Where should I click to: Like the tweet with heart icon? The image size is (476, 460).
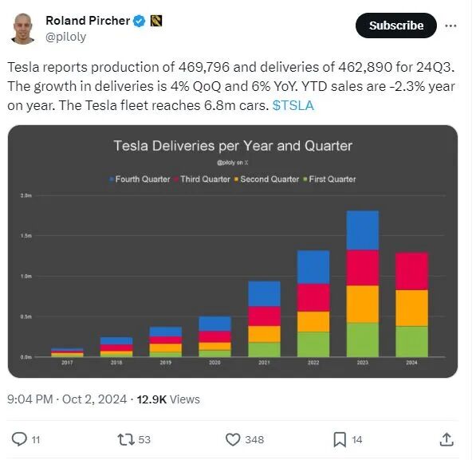coord(233,439)
